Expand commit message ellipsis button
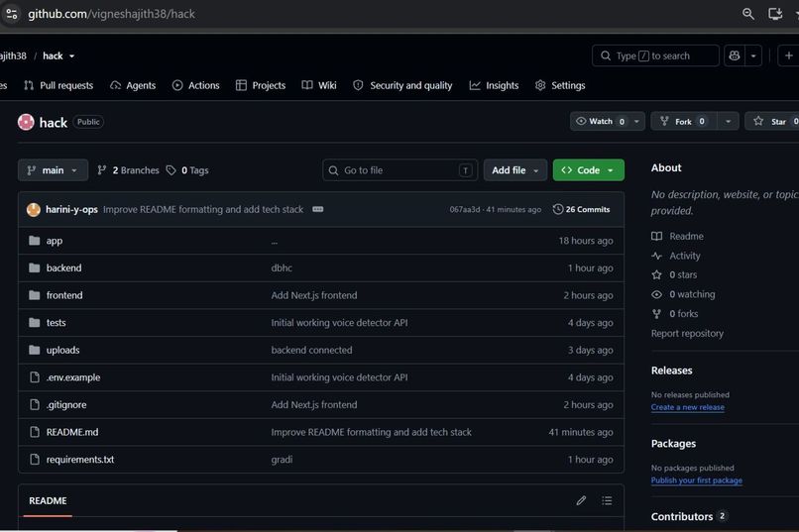Image resolution: width=799 pixels, height=532 pixels. click(x=317, y=209)
